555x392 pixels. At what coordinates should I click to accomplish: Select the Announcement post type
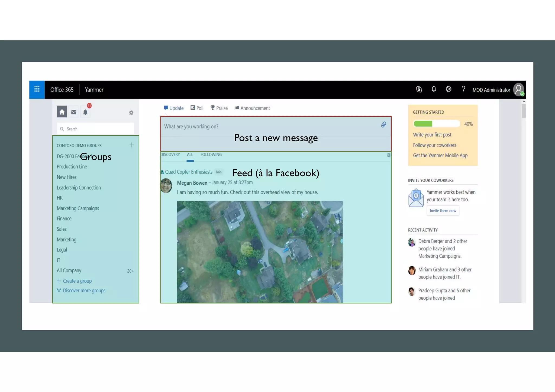[252, 108]
